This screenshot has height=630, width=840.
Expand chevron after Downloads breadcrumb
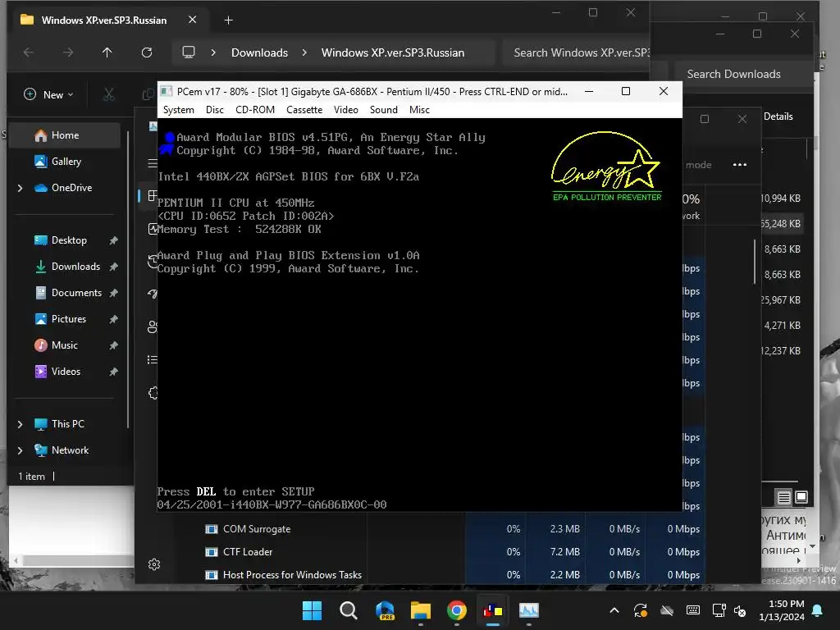304,52
